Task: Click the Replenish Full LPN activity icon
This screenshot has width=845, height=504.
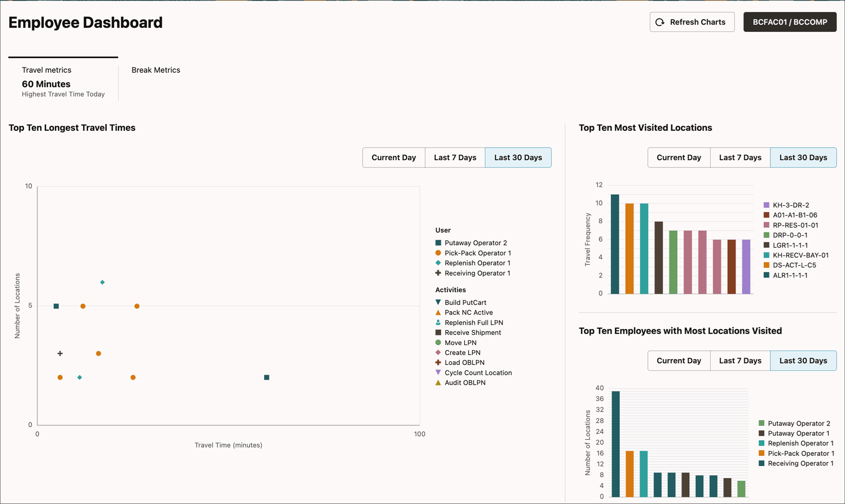Action: [438, 323]
